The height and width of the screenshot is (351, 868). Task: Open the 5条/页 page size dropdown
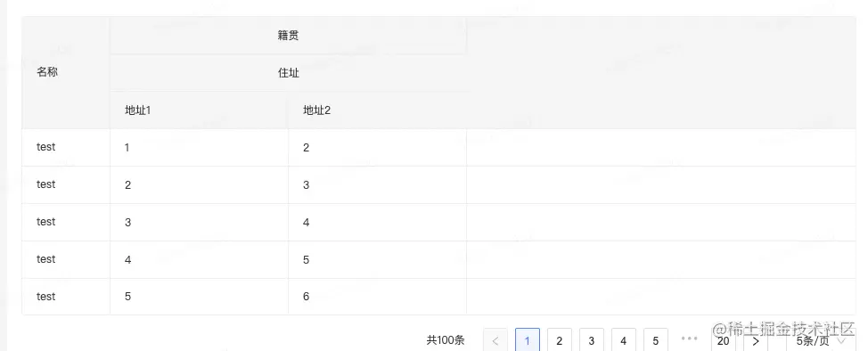point(821,340)
